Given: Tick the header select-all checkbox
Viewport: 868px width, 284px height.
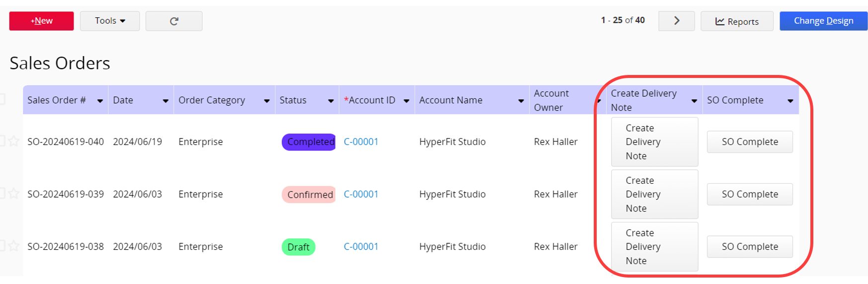Looking at the screenshot, I should pos(2,99).
